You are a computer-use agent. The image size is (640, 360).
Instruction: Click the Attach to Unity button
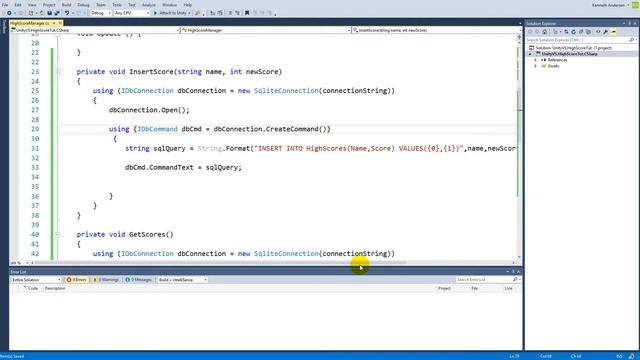[172, 13]
